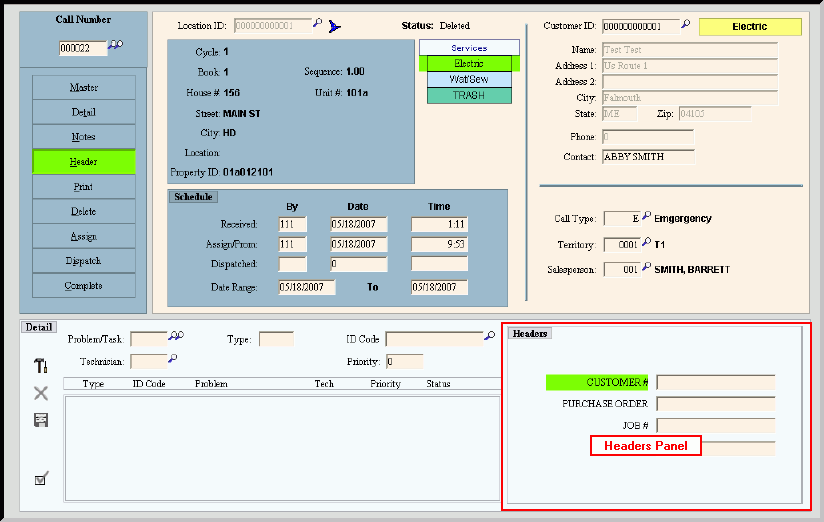Screen dimensions: 824x522
Task: Open the Customer ID lookup magnifier
Action: [x=686, y=25]
